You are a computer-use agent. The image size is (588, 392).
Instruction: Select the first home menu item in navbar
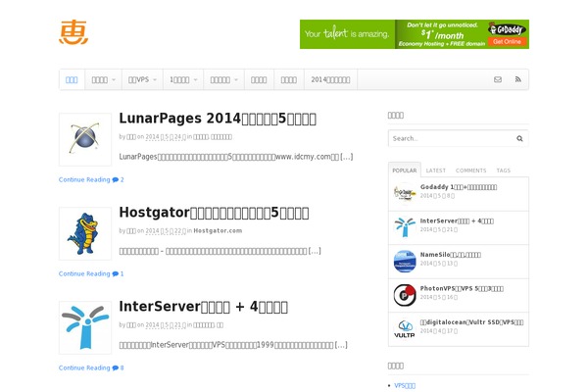[x=72, y=79]
